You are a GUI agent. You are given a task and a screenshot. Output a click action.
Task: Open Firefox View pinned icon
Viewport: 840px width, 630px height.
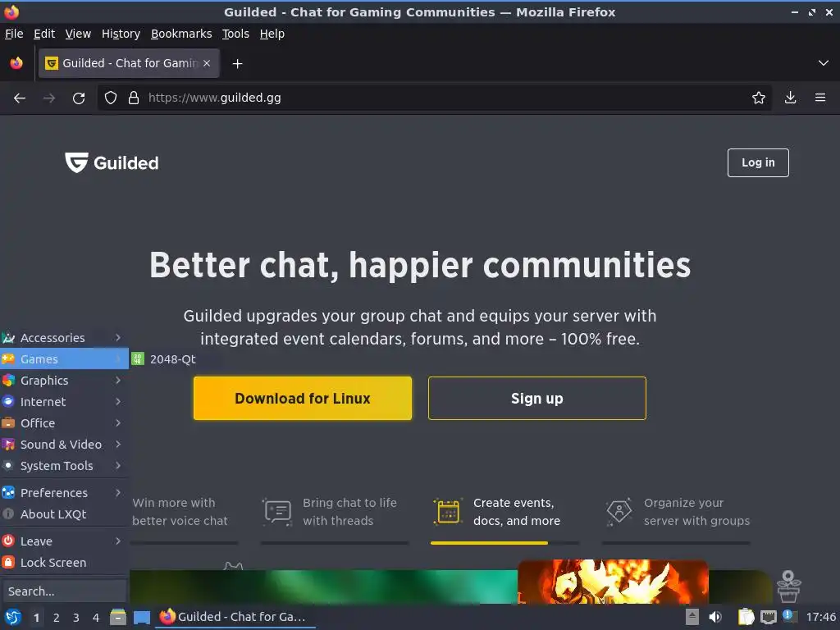16,63
